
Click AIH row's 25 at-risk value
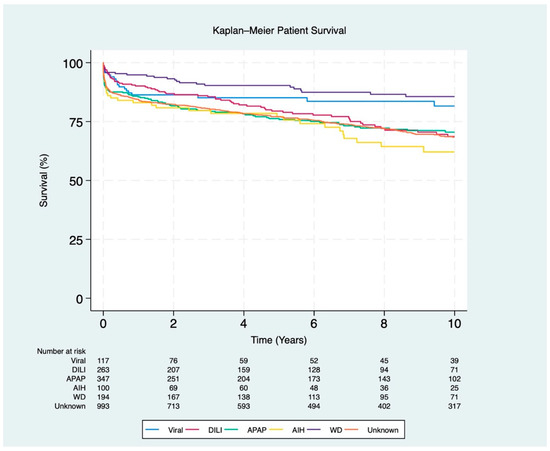tap(455, 388)
